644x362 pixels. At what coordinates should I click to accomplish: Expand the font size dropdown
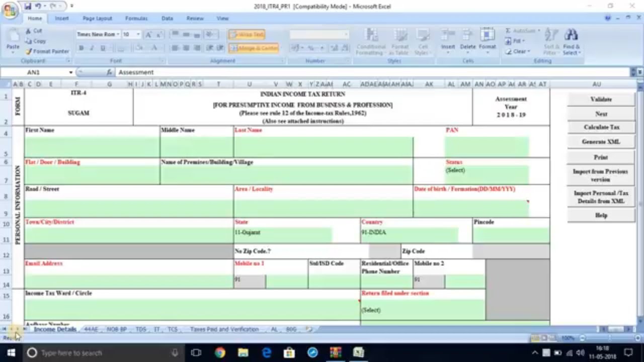click(x=138, y=35)
